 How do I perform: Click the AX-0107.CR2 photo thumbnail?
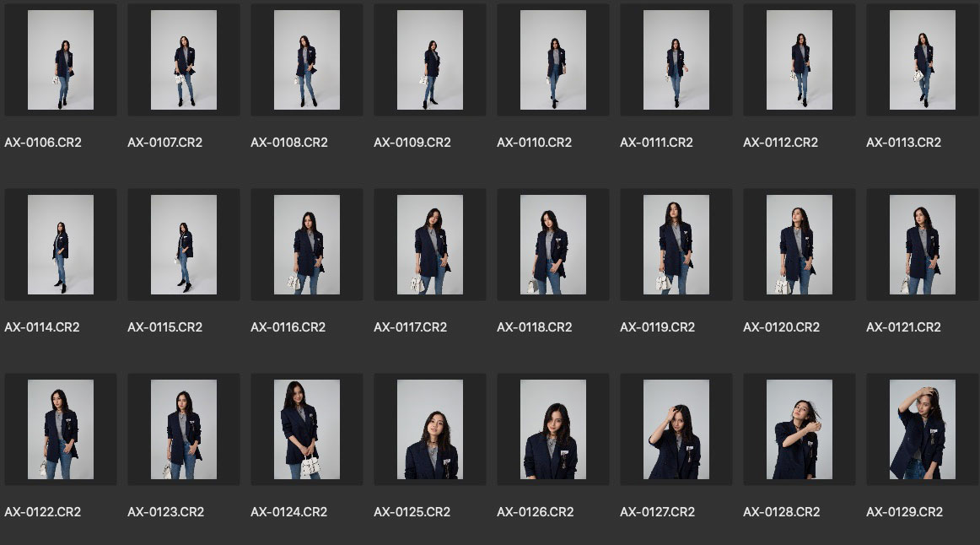pyautogui.click(x=184, y=60)
